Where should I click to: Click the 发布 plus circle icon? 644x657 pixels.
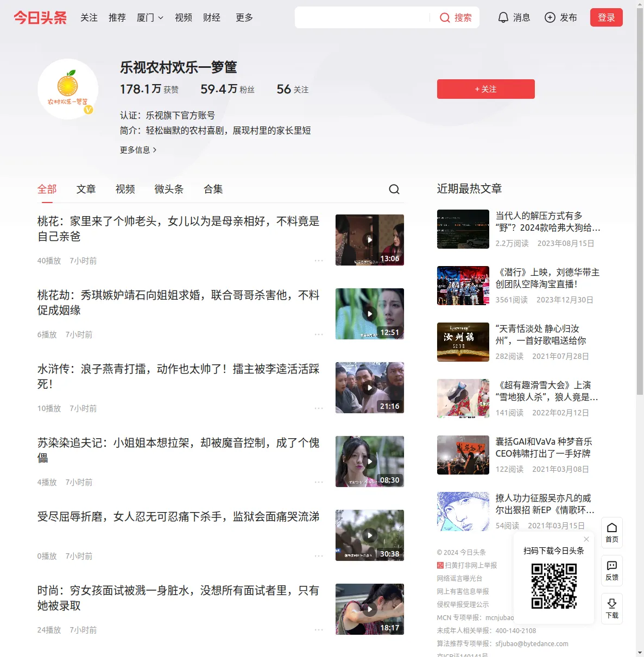point(550,18)
